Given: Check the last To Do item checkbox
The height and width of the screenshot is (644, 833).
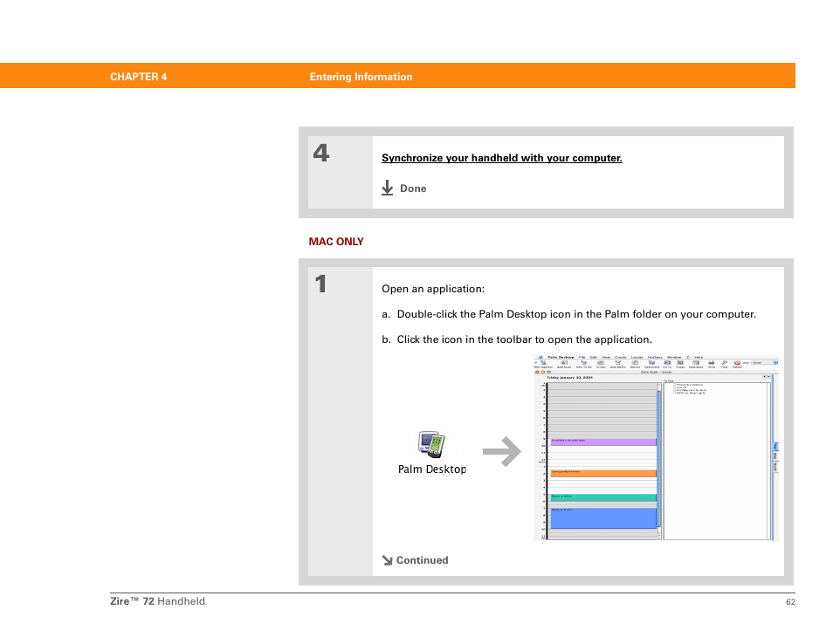Looking at the screenshot, I should (x=675, y=393).
